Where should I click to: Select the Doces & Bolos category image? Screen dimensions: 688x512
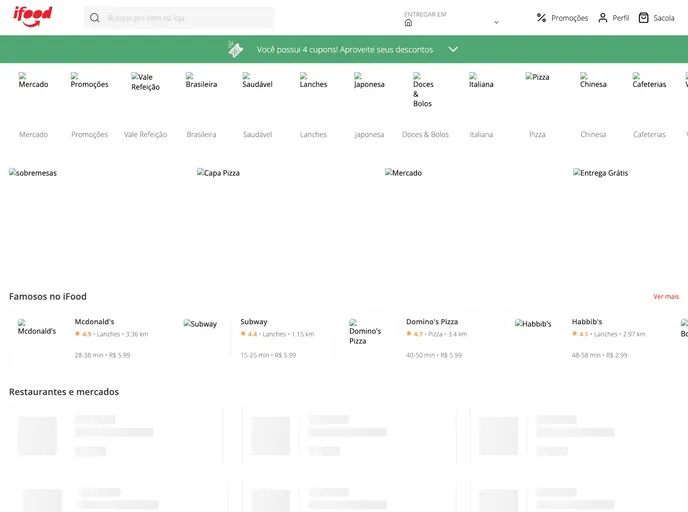(x=423, y=90)
